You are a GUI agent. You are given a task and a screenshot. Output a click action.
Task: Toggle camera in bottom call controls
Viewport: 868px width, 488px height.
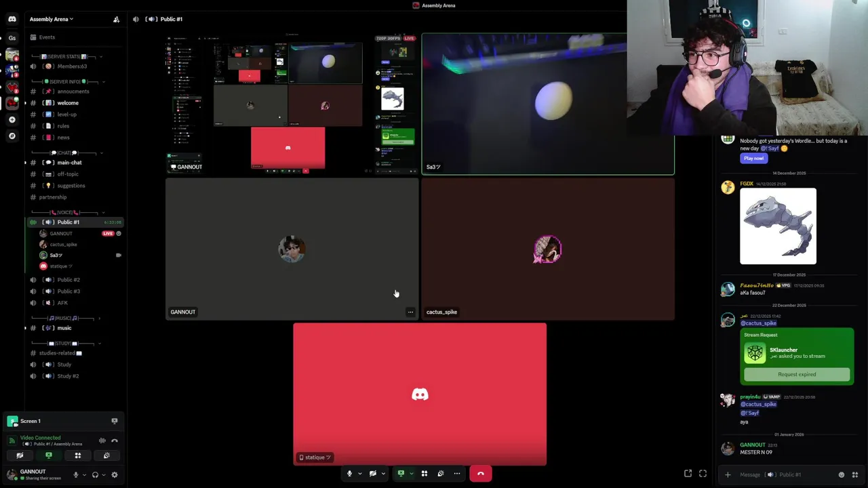click(x=372, y=474)
